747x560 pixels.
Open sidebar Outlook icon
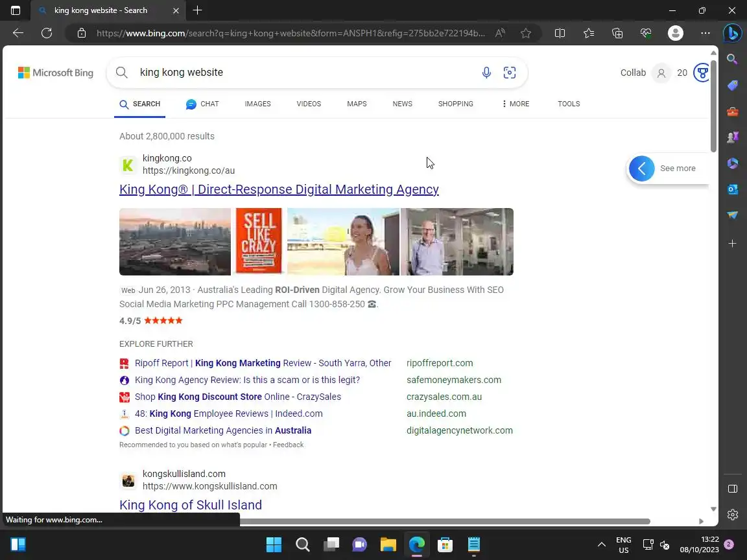tap(732, 189)
